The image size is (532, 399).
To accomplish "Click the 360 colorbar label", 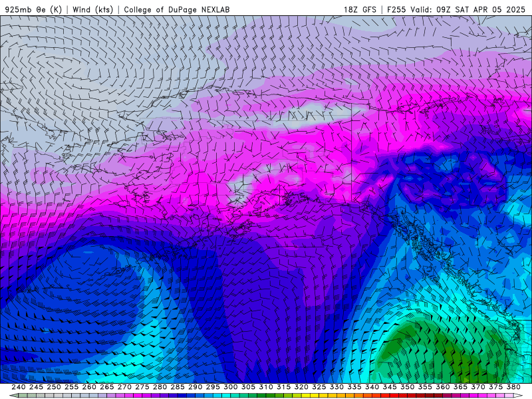I will (x=443, y=387).
